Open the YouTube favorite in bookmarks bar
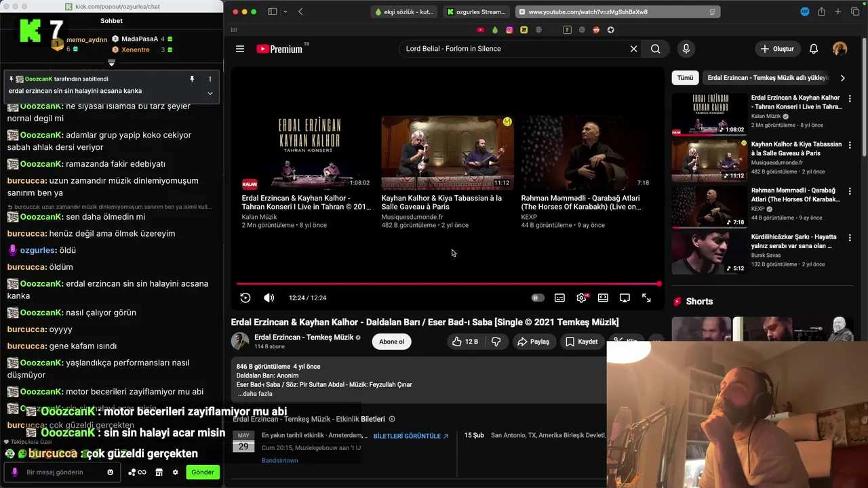This screenshot has width=868, height=488. (481, 30)
